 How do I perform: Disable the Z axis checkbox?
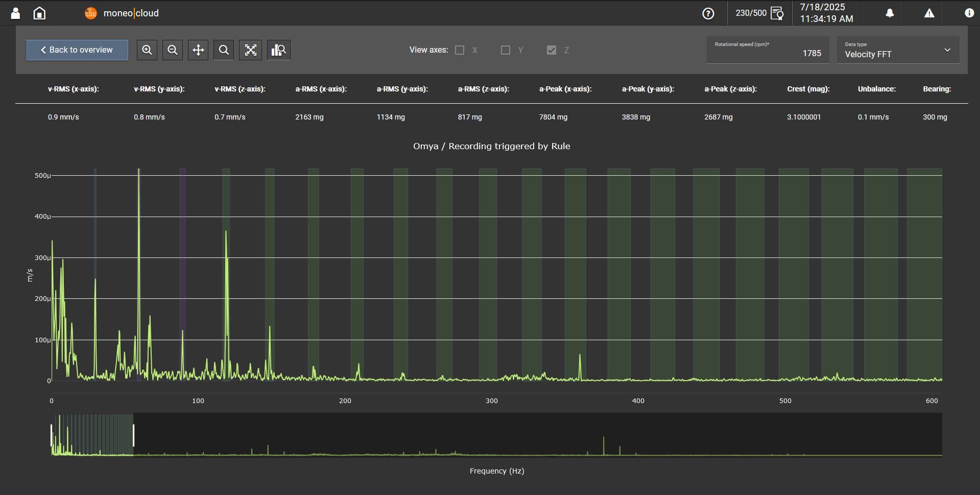coord(551,50)
